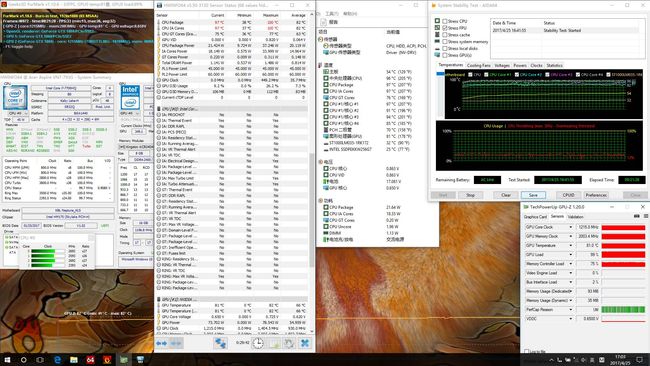Click the Intel graphics logo
Image resolution: width=650 pixels, height=366 pixels.
(130, 97)
